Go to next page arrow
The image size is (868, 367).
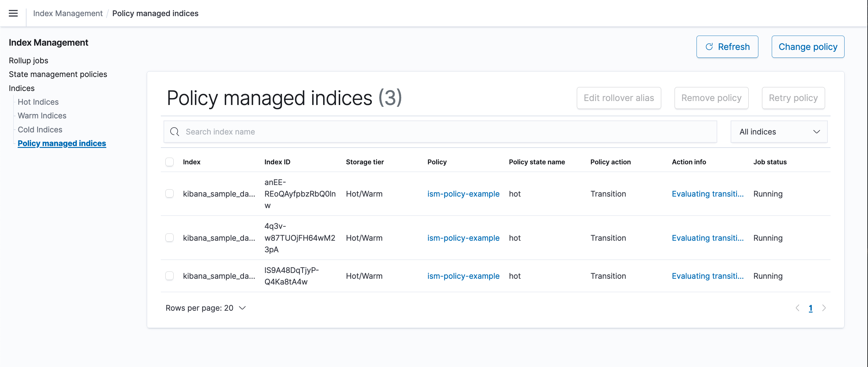click(x=824, y=308)
